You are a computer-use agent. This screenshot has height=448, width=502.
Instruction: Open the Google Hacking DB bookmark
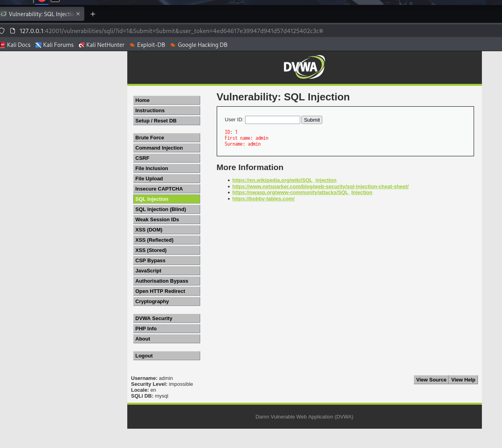click(x=199, y=45)
